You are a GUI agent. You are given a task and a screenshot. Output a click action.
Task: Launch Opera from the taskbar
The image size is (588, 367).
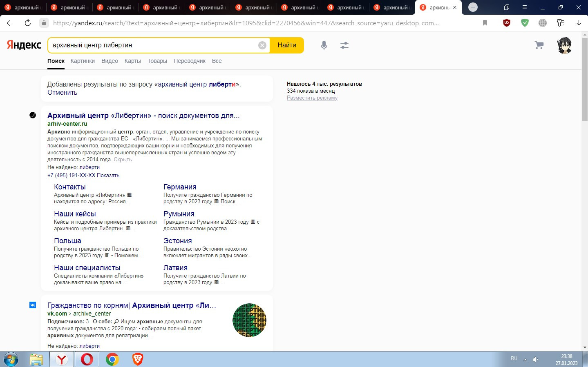(87, 359)
